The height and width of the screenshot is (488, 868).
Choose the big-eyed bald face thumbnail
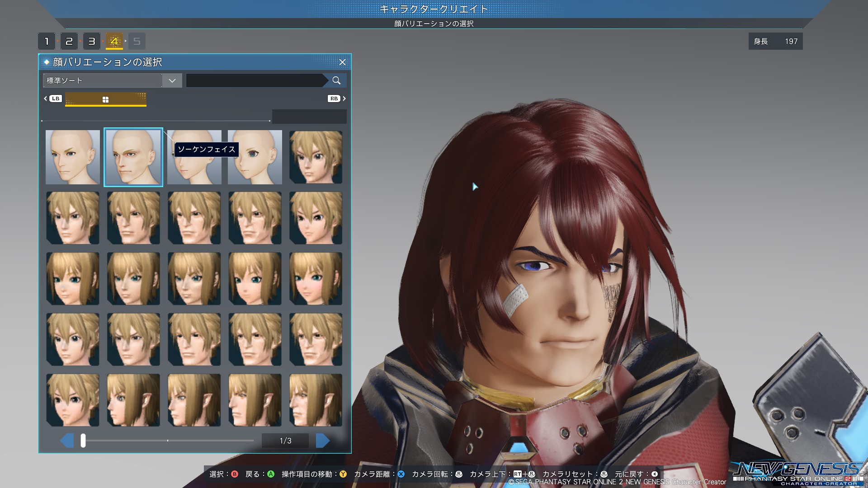pos(255,157)
